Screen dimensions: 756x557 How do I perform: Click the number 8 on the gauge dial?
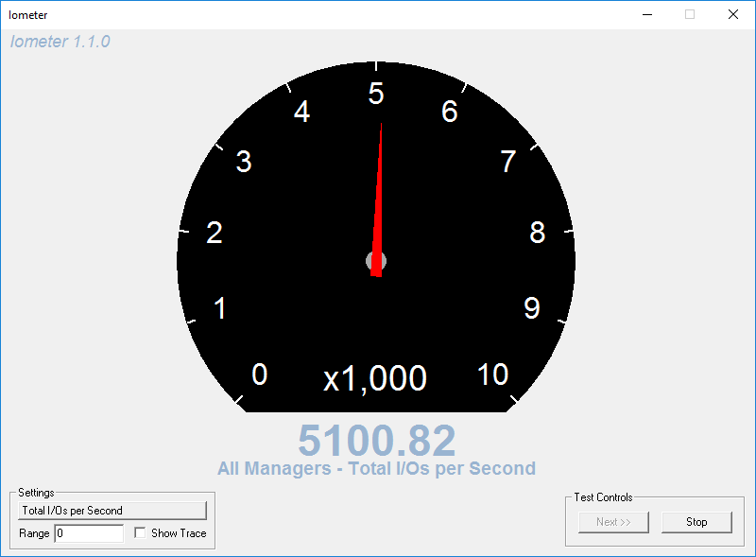537,233
